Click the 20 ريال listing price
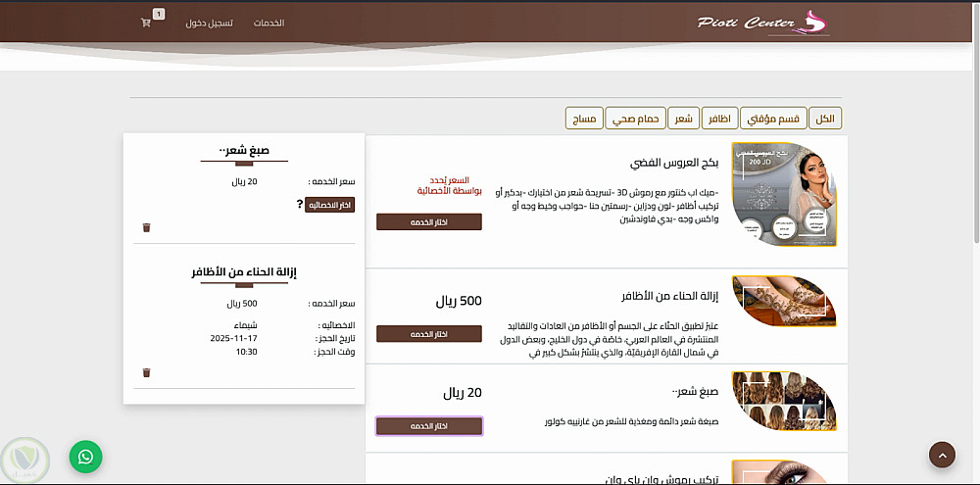Viewport: 980px width, 485px height. tap(463, 393)
